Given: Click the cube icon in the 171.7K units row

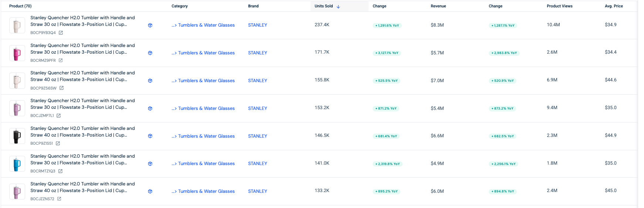Looking at the screenshot, I should (x=150, y=53).
